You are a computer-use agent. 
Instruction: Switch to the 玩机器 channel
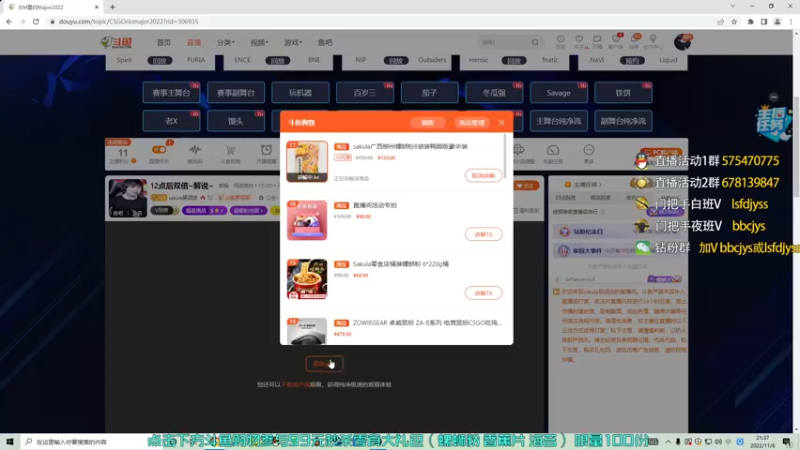(x=301, y=93)
